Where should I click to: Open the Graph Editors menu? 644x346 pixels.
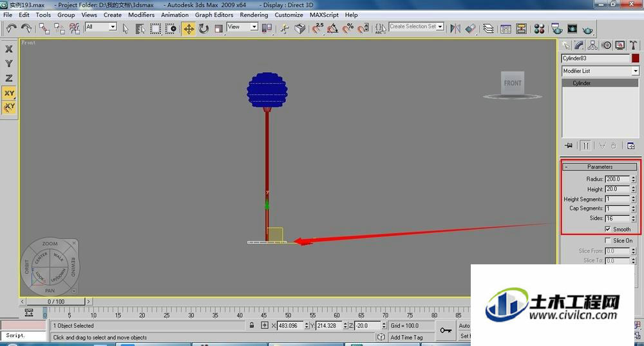pos(214,15)
